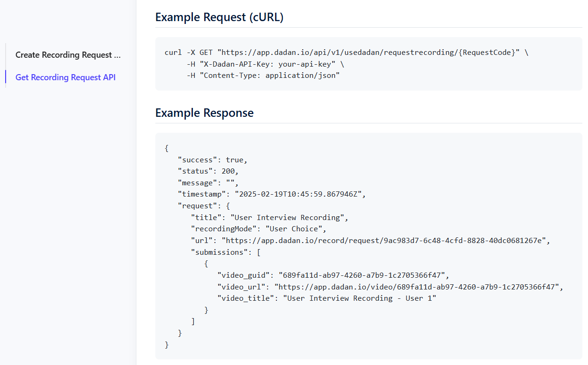Click the "success": true line

(212, 160)
